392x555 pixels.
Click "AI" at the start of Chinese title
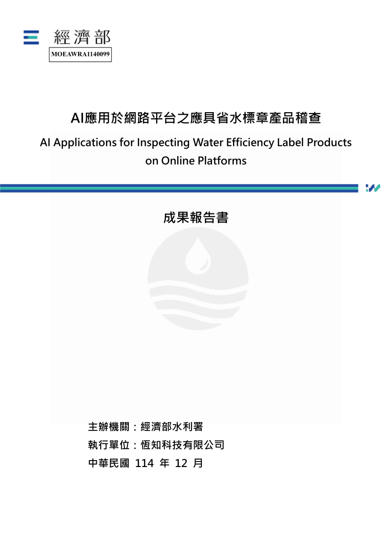tap(77, 118)
